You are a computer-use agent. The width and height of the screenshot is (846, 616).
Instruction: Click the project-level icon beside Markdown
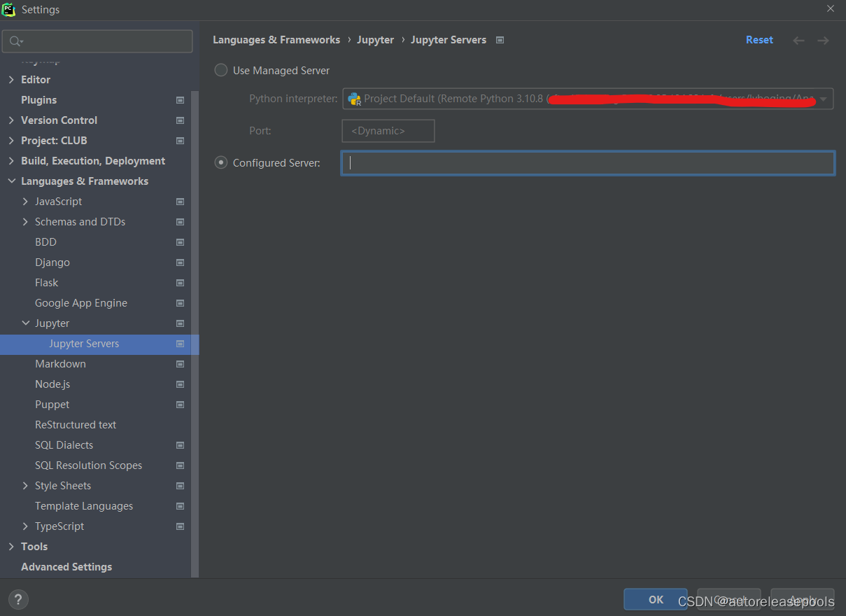pos(180,364)
